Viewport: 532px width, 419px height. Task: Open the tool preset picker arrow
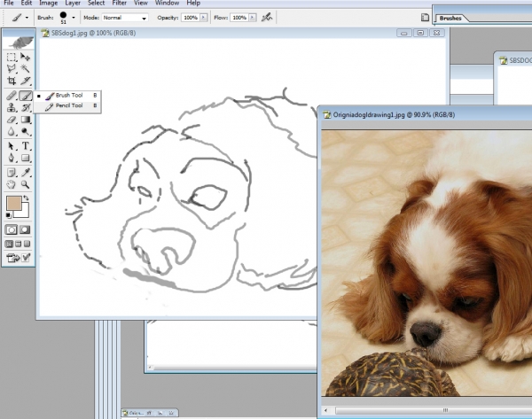(27, 18)
